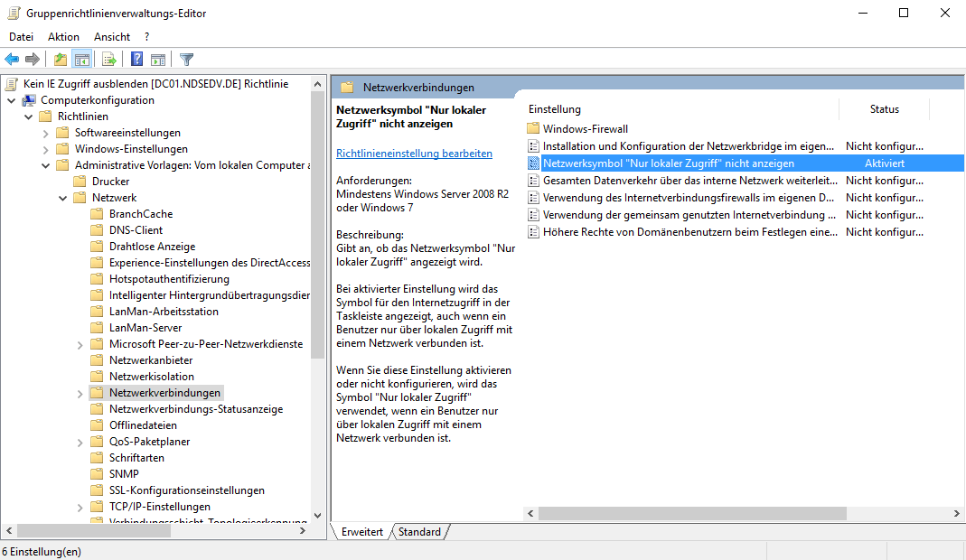Click the tree pane scroll-up arrow

(318, 84)
